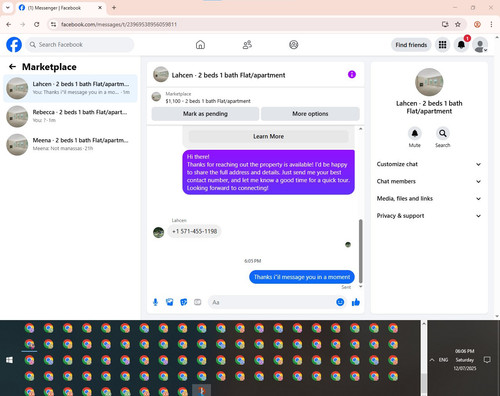
Task: Record a voice clip microphone icon
Action: click(155, 302)
